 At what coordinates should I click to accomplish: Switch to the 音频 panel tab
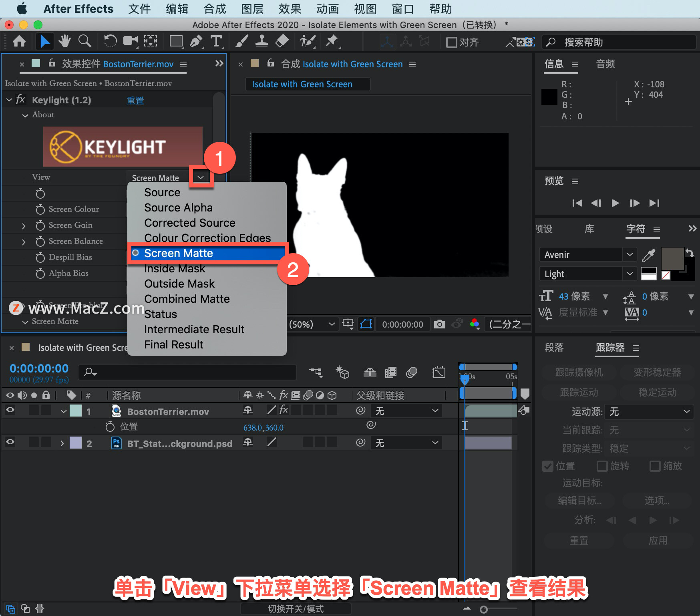(x=605, y=64)
